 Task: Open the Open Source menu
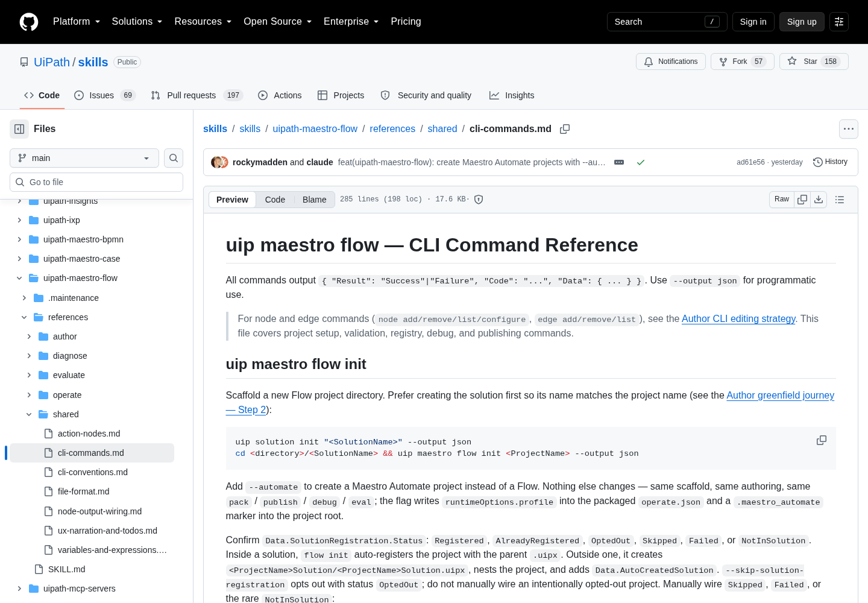pyautogui.click(x=278, y=22)
